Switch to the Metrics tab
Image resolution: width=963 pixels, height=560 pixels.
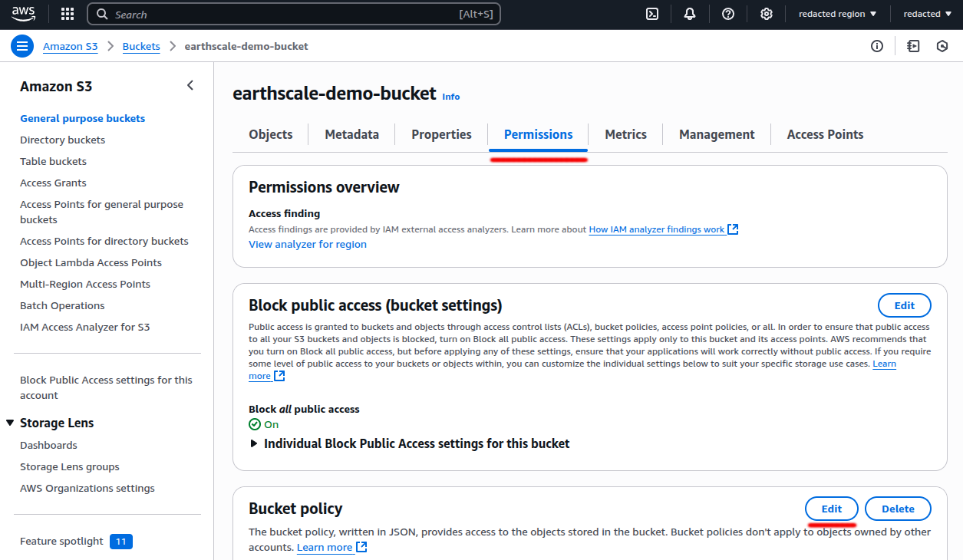tap(625, 134)
